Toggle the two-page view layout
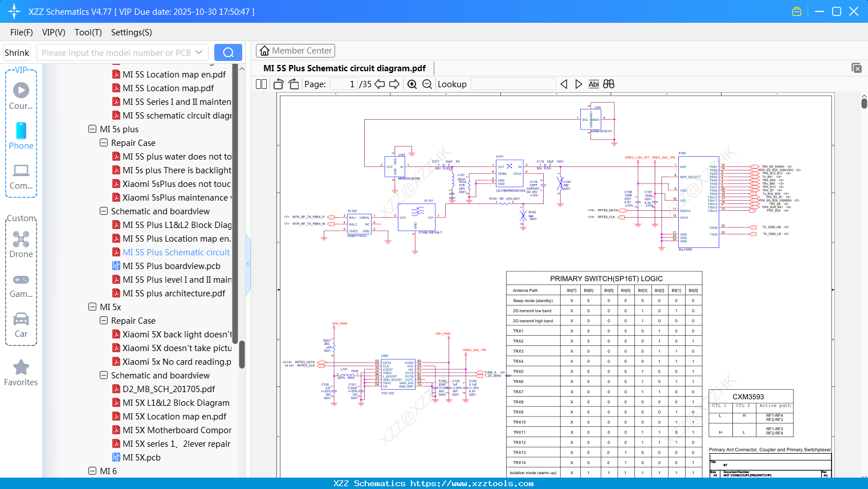 260,84
